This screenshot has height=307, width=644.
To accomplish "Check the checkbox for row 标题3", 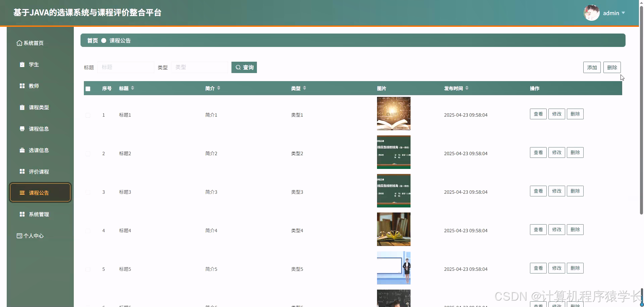I will point(88,192).
